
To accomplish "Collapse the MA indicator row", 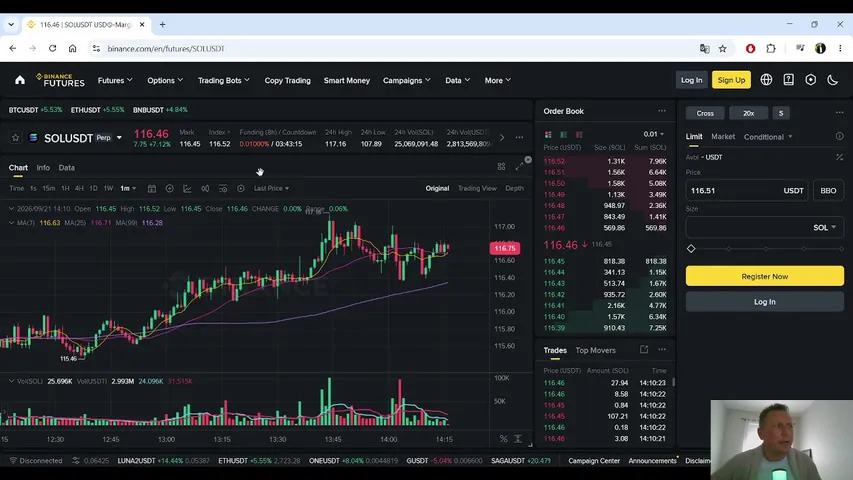I will coord(11,223).
